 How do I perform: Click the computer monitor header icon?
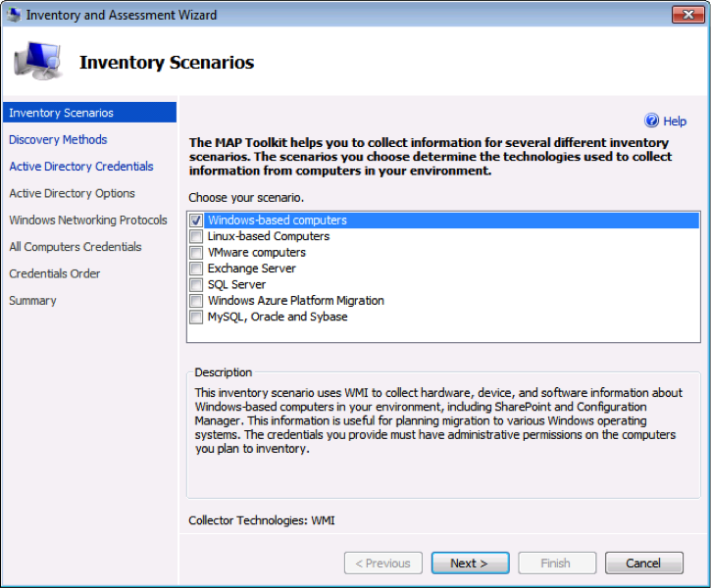click(x=37, y=61)
